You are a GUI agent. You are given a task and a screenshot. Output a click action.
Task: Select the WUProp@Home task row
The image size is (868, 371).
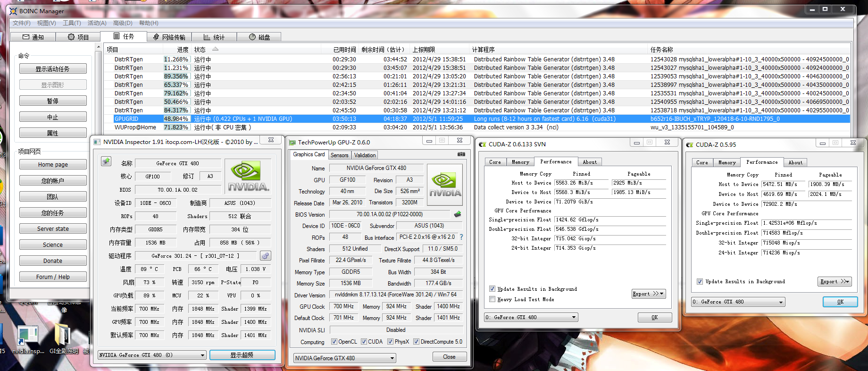pyautogui.click(x=476, y=127)
